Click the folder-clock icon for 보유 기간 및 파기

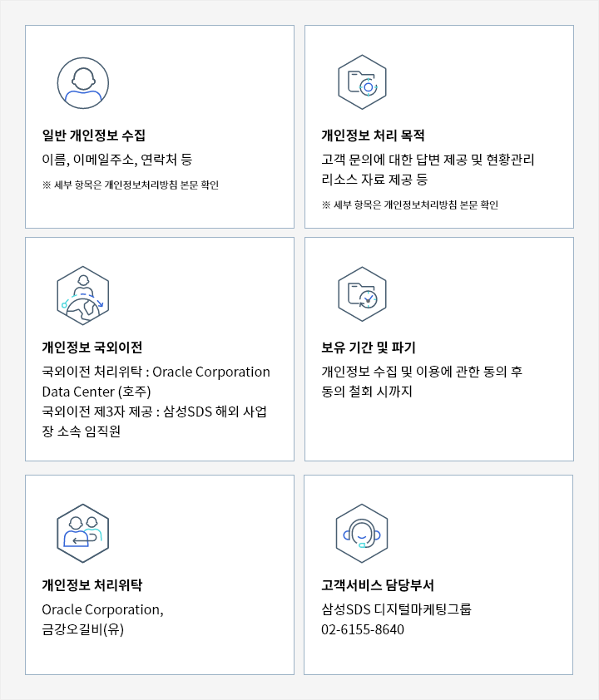[x=362, y=295]
